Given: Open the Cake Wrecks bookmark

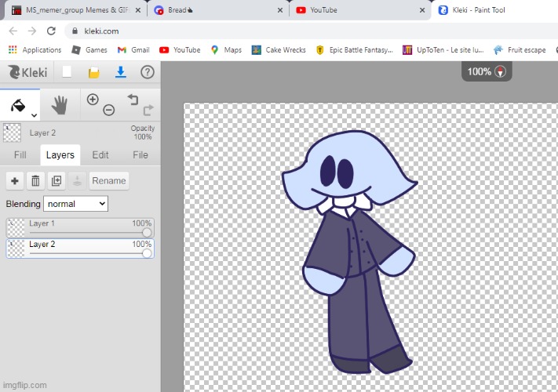Looking at the screenshot, I should [279, 50].
